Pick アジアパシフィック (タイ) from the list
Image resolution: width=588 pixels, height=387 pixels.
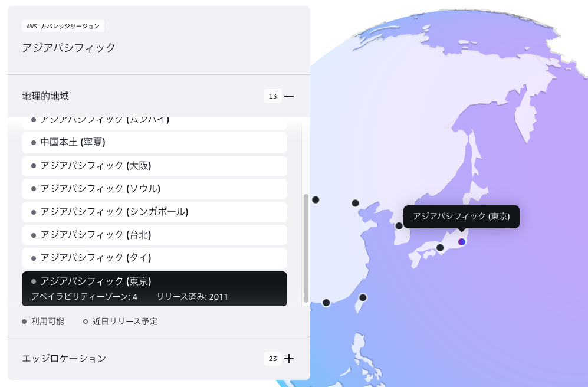pos(155,258)
